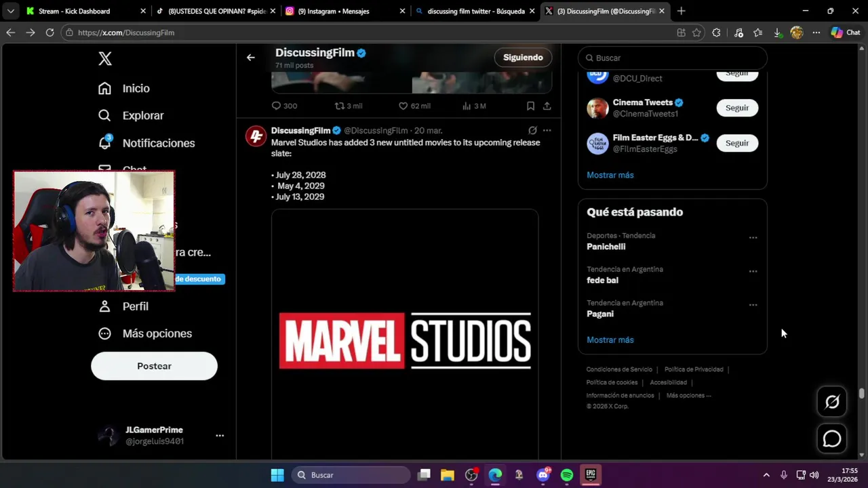Click Mostrar más under Qué está pasando
868x488 pixels.
click(x=610, y=340)
